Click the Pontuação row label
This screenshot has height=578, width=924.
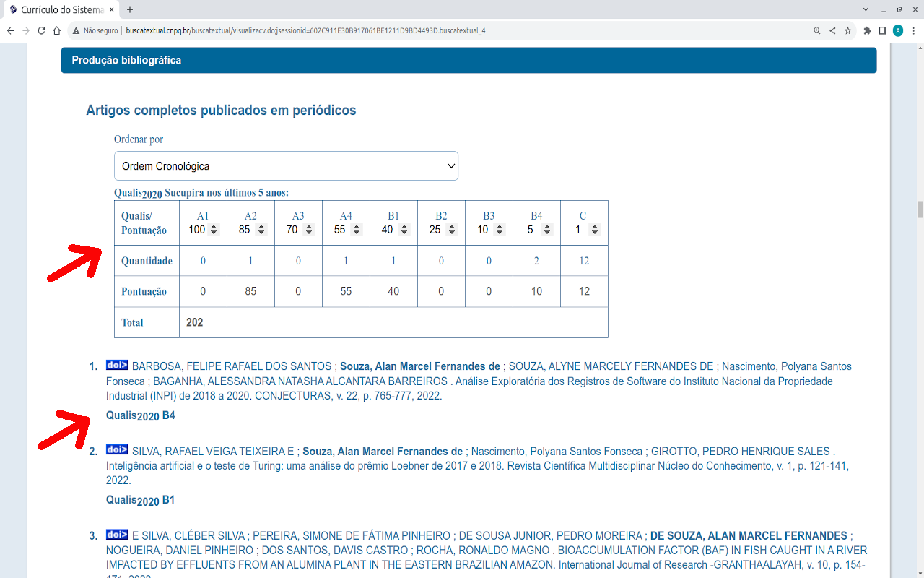pos(144,291)
